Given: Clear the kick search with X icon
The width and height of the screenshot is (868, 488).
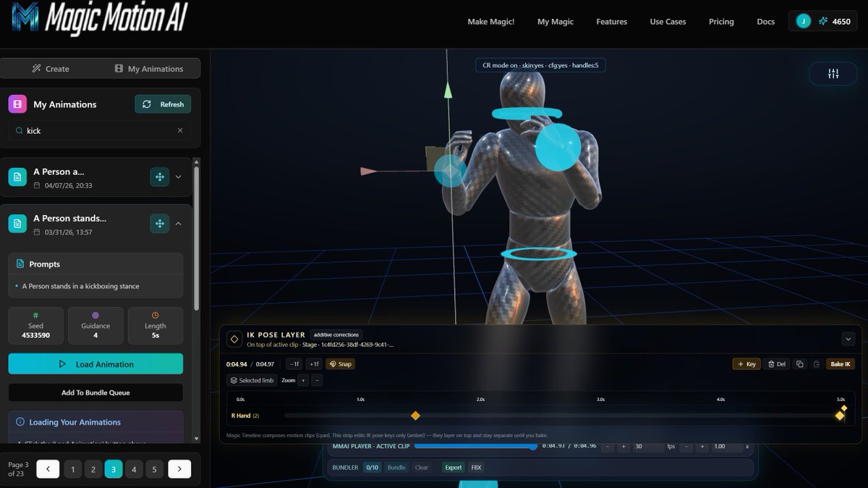Looking at the screenshot, I should click(180, 131).
